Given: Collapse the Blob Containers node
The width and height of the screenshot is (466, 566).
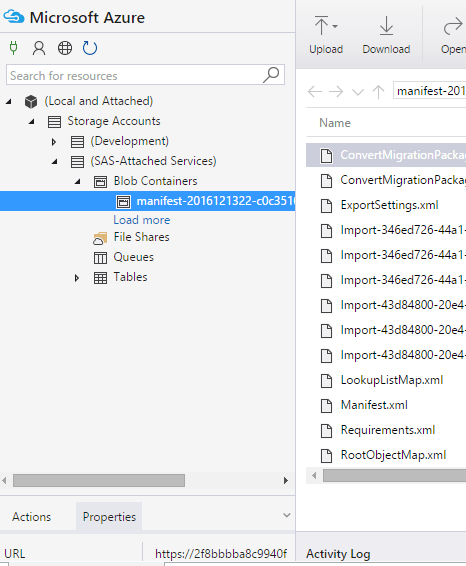Looking at the screenshot, I should click(78, 182).
